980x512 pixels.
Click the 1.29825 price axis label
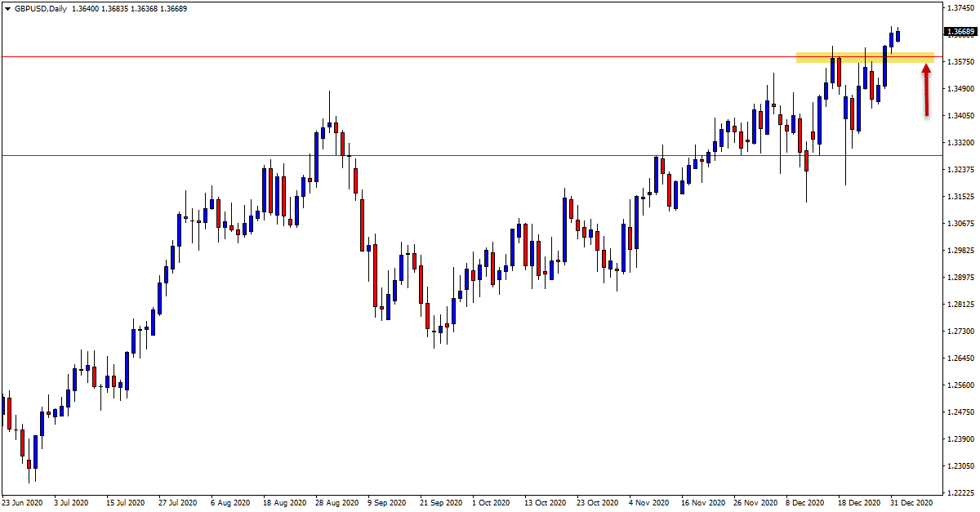[x=960, y=250]
